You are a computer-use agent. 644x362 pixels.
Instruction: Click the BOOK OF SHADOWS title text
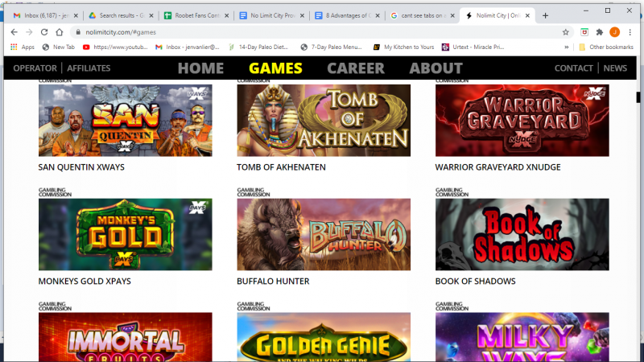click(x=475, y=281)
